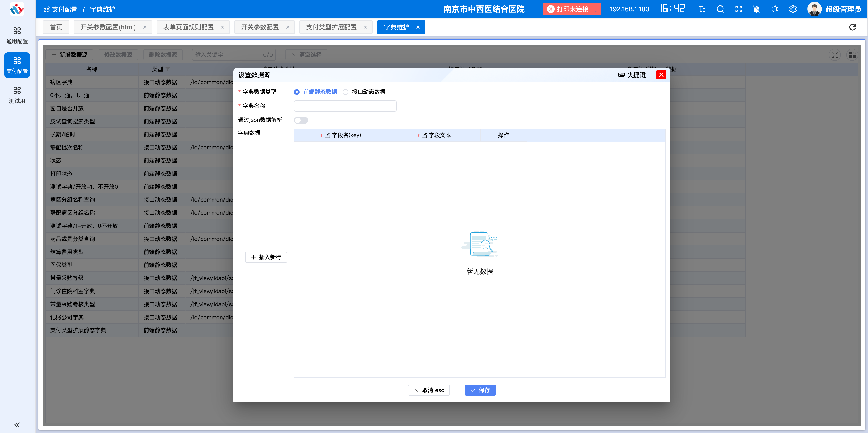Enter fullscreen using expand icon in top bar
Screen dimensions: 868x433
(x=738, y=9)
